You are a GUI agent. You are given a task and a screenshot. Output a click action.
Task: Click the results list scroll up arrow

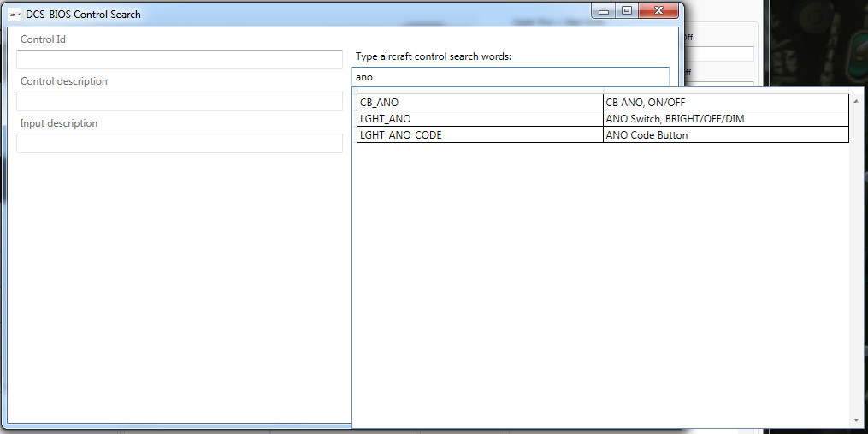coord(856,101)
